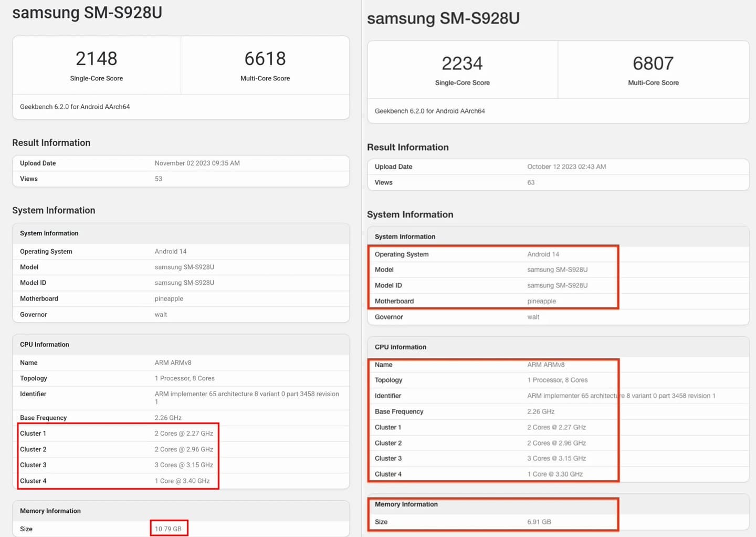This screenshot has height=537, width=756.
Task: Select the October 12 2023 upload date
Action: (566, 167)
